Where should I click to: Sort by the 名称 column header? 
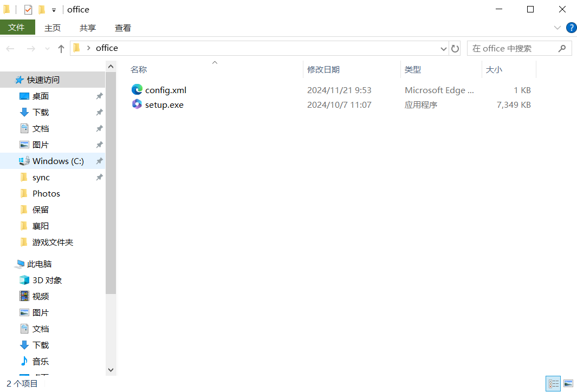click(x=139, y=69)
